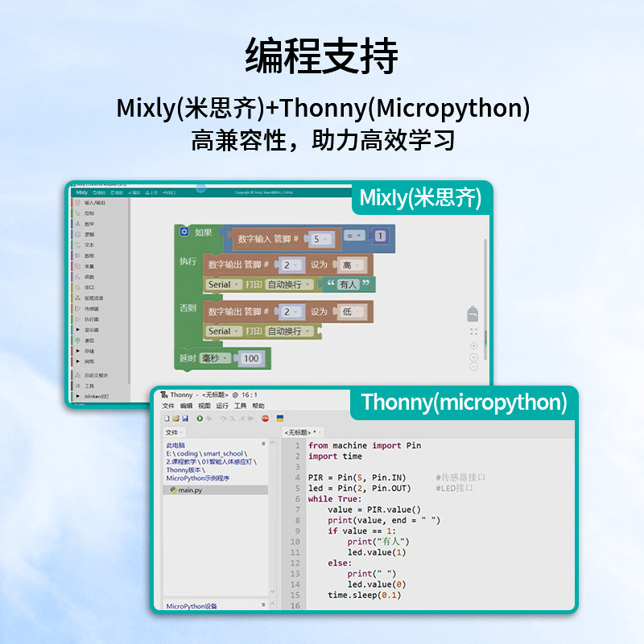Click the 此电脑 link in Thonny files panel
The height and width of the screenshot is (644, 644).
pos(175,445)
